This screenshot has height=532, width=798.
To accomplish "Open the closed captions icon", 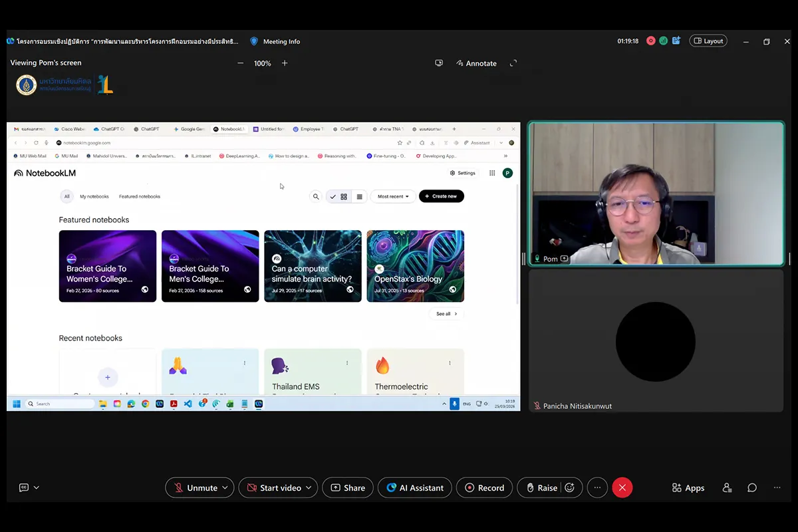I will coord(24,487).
